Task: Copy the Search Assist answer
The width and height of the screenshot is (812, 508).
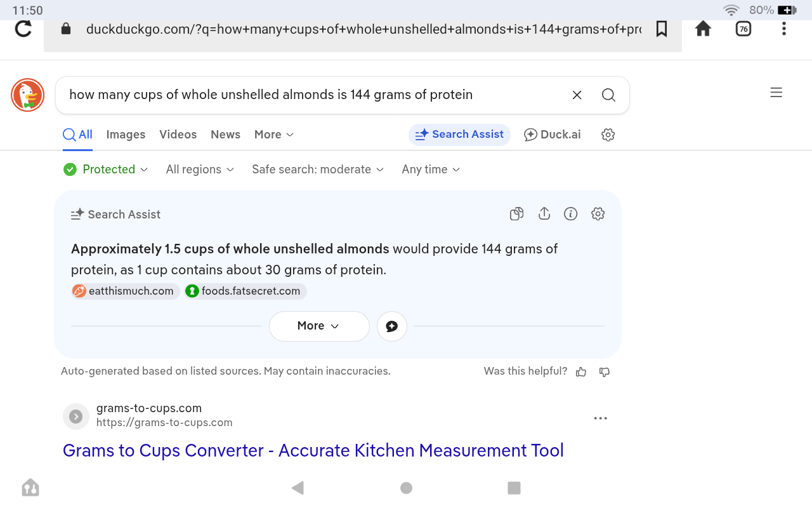Action: (x=517, y=214)
